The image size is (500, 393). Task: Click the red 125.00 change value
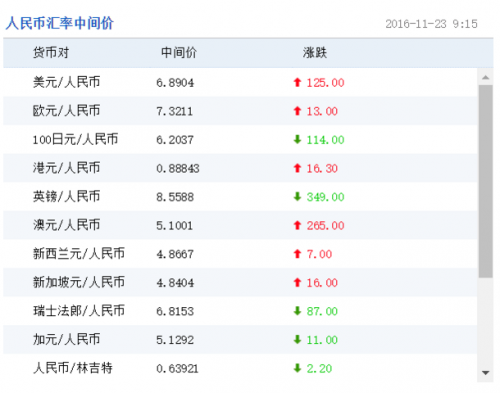tap(326, 83)
